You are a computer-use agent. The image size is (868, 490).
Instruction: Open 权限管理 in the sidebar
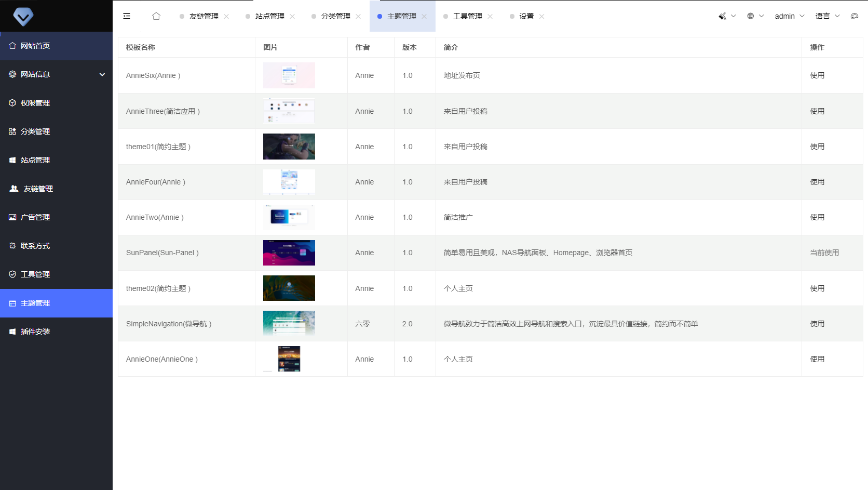pyautogui.click(x=56, y=103)
